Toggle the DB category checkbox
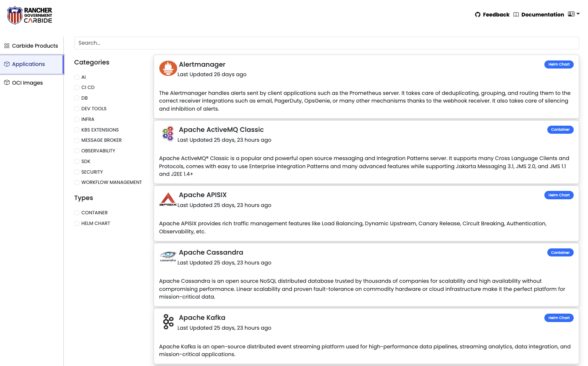The width and height of the screenshot is (588, 366). coord(77,98)
